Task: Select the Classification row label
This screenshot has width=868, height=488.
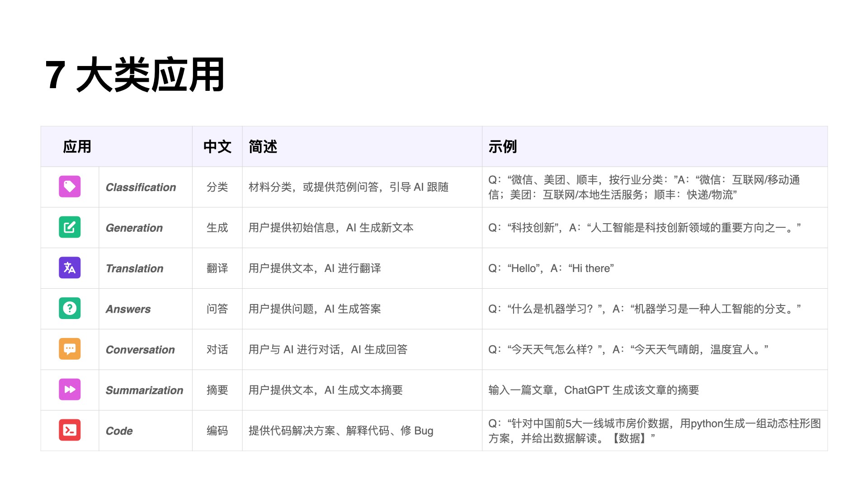Action: click(x=141, y=187)
